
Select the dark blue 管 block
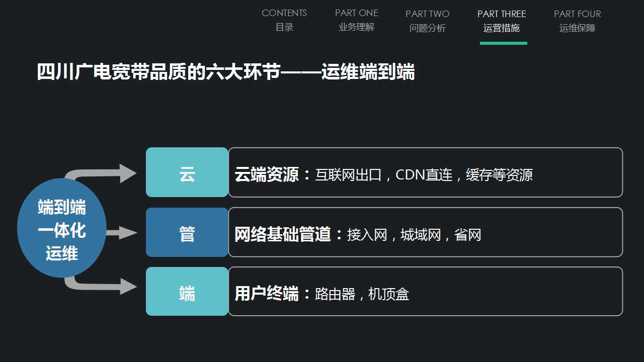click(187, 232)
